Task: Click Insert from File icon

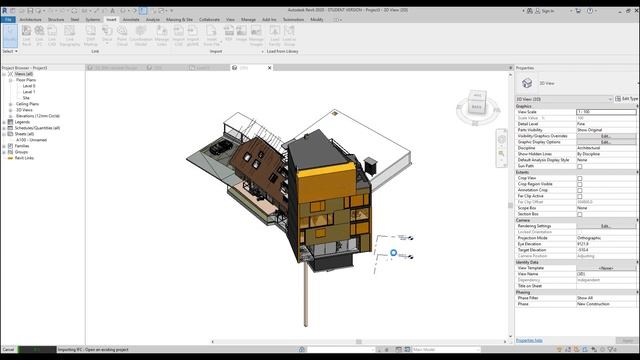Action: coord(211,36)
